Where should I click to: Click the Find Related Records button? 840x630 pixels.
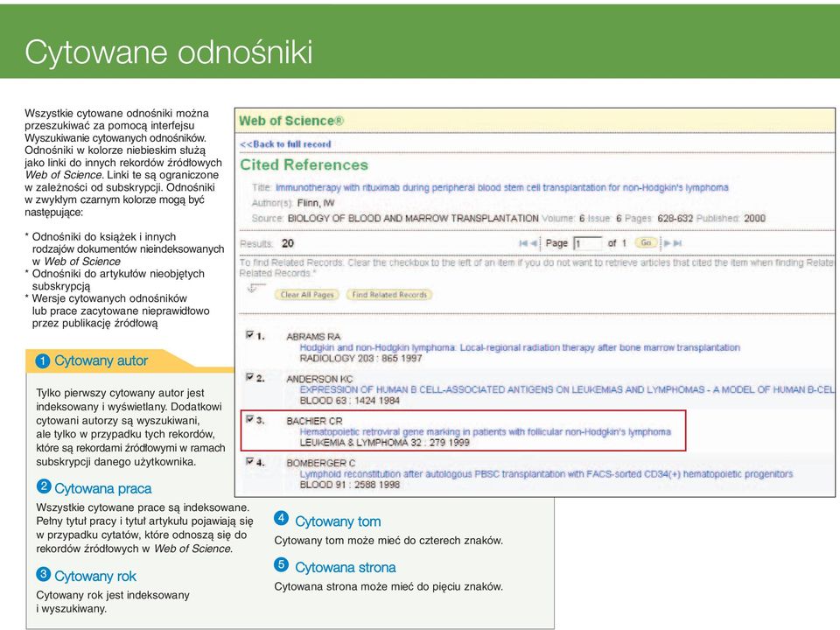point(389,295)
